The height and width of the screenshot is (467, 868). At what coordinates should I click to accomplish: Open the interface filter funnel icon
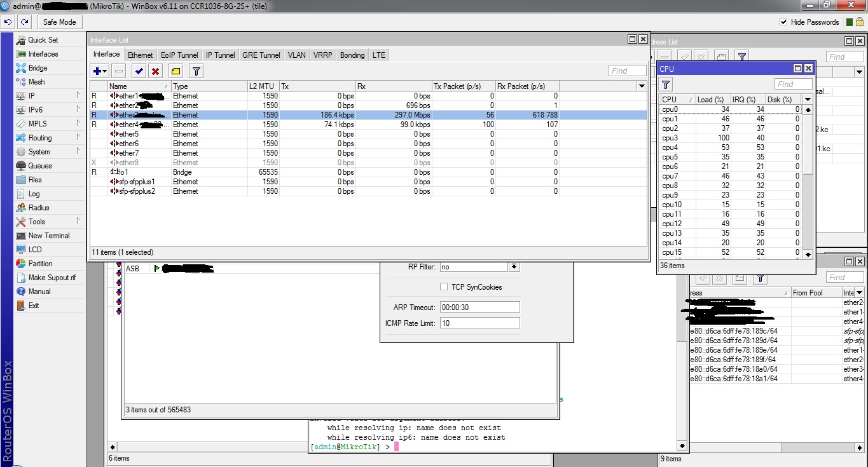pyautogui.click(x=195, y=71)
